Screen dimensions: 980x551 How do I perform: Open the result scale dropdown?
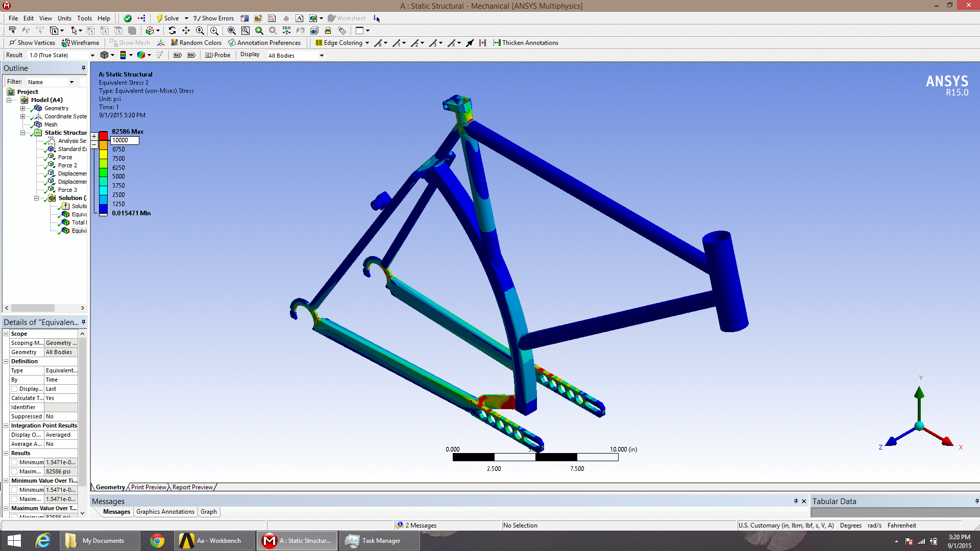coord(92,55)
